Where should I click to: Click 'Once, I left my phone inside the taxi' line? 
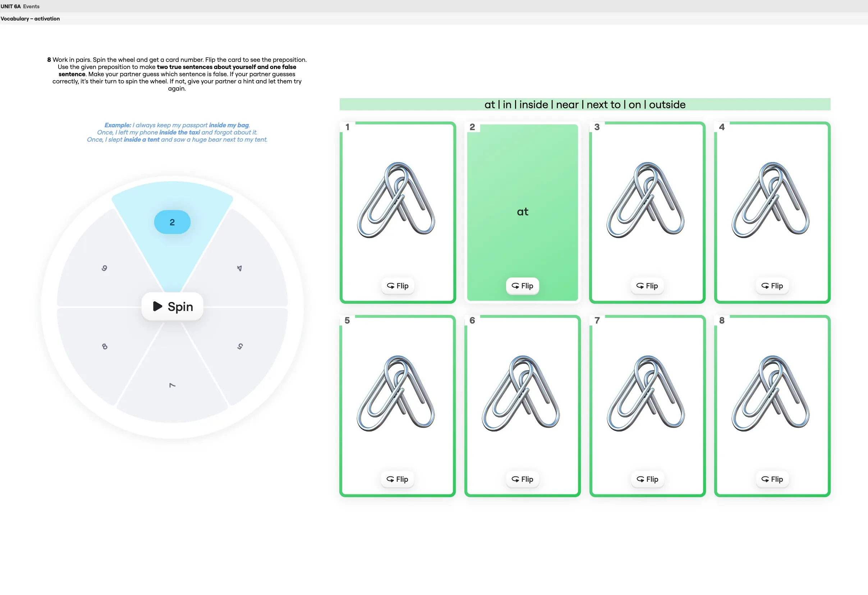[x=177, y=132]
